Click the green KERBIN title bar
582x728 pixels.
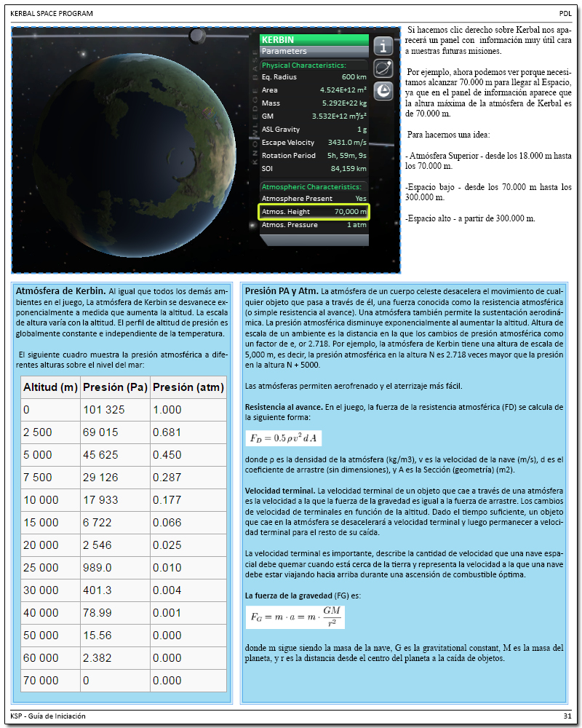click(x=314, y=40)
